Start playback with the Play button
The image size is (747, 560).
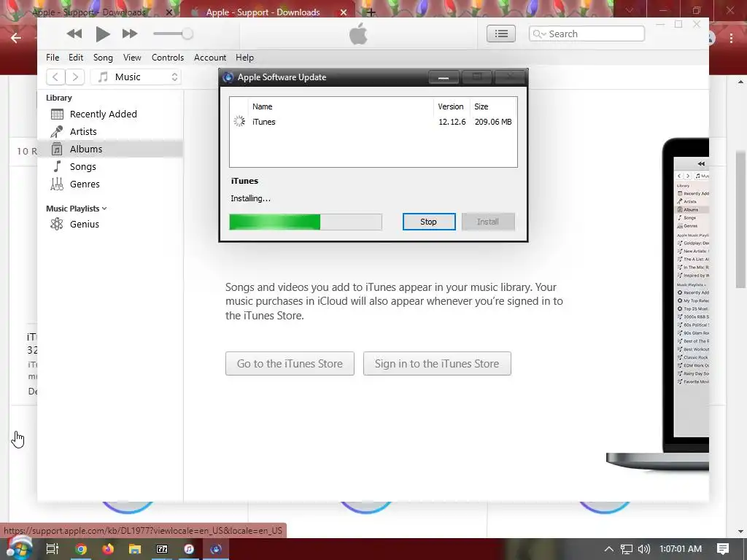(102, 34)
